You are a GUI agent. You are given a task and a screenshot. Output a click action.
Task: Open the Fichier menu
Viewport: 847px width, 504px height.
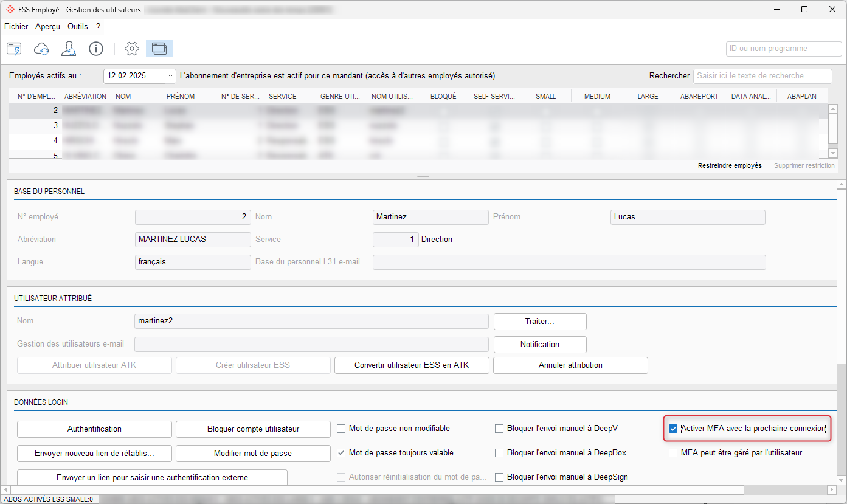[16, 27]
